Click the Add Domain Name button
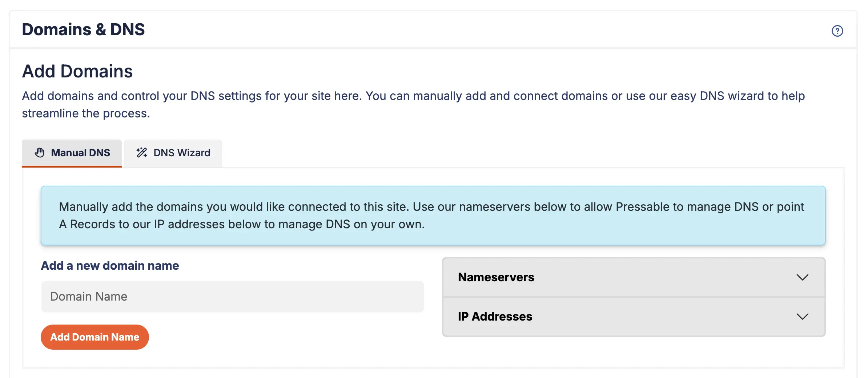The image size is (868, 378). coord(95,337)
